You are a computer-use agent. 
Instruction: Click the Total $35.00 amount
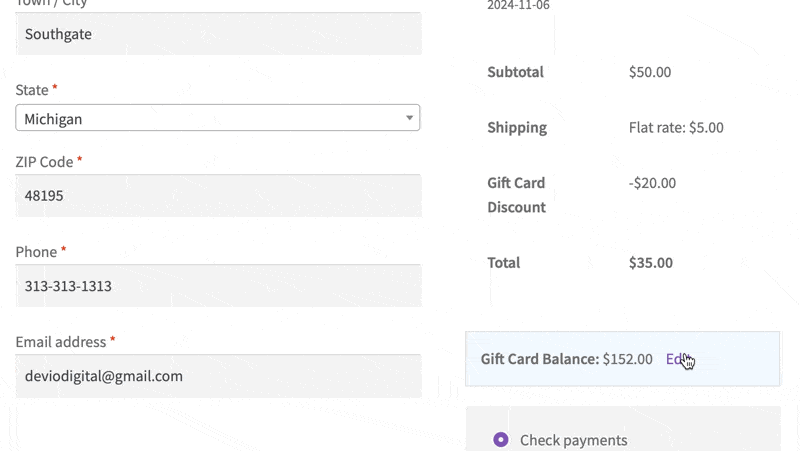click(x=651, y=263)
